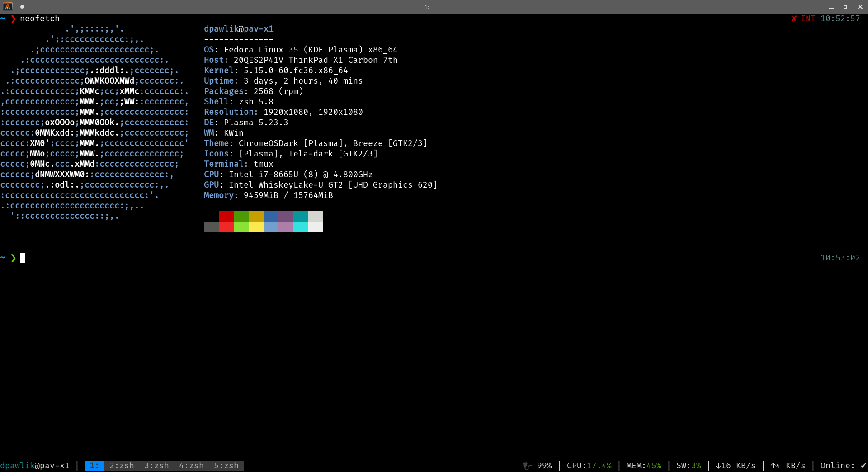
Task: Click the Packages value '2568 (rpm)'
Action: (x=278, y=91)
